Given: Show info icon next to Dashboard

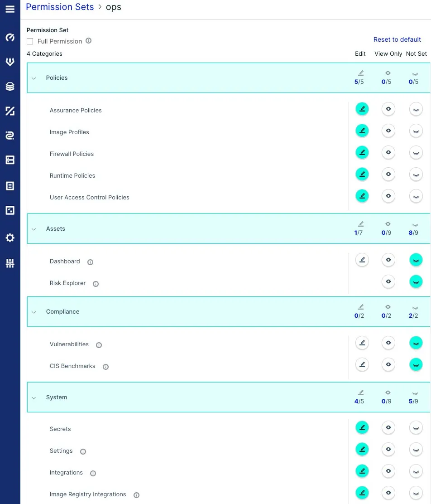Looking at the screenshot, I should (x=90, y=262).
